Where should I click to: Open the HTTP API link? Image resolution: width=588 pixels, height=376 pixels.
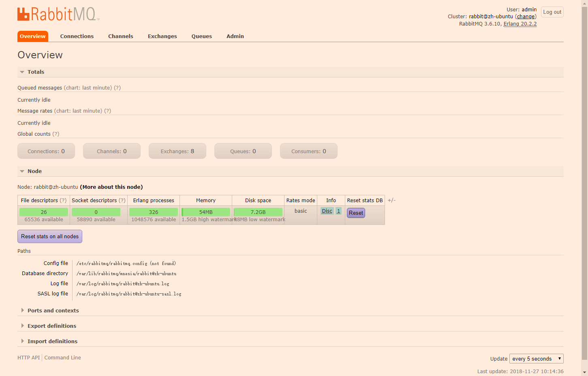click(29, 357)
